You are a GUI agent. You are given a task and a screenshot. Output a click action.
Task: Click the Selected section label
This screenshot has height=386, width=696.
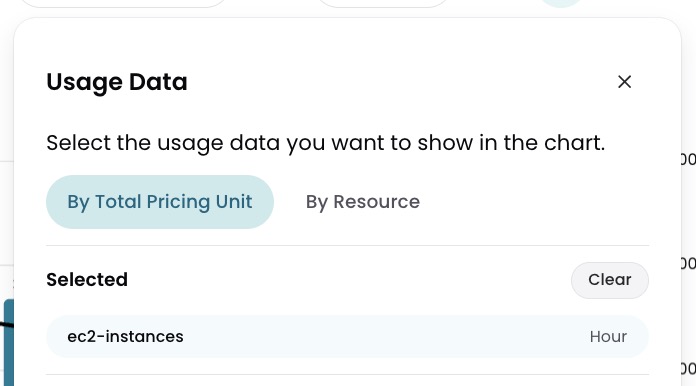click(87, 280)
